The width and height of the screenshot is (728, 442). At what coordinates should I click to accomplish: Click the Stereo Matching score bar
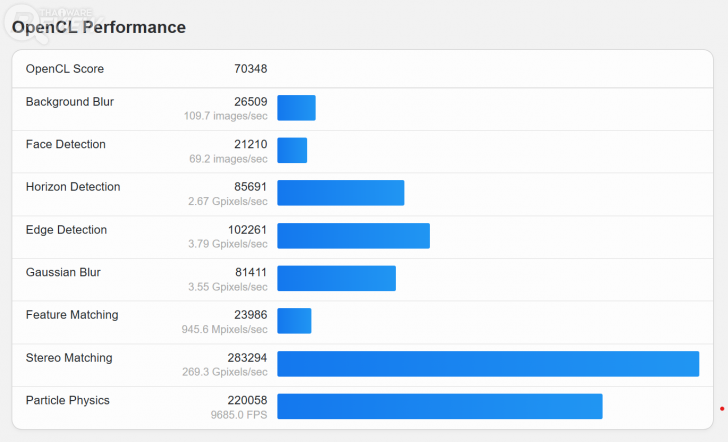click(x=488, y=364)
